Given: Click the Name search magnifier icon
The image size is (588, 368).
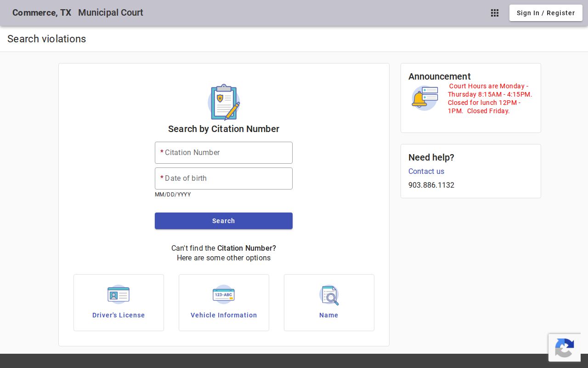Looking at the screenshot, I should coord(329,295).
